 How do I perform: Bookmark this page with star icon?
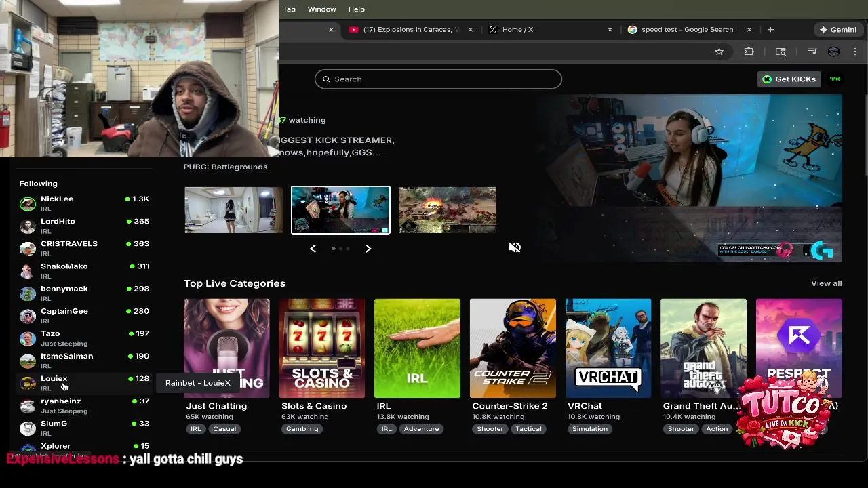tap(719, 52)
